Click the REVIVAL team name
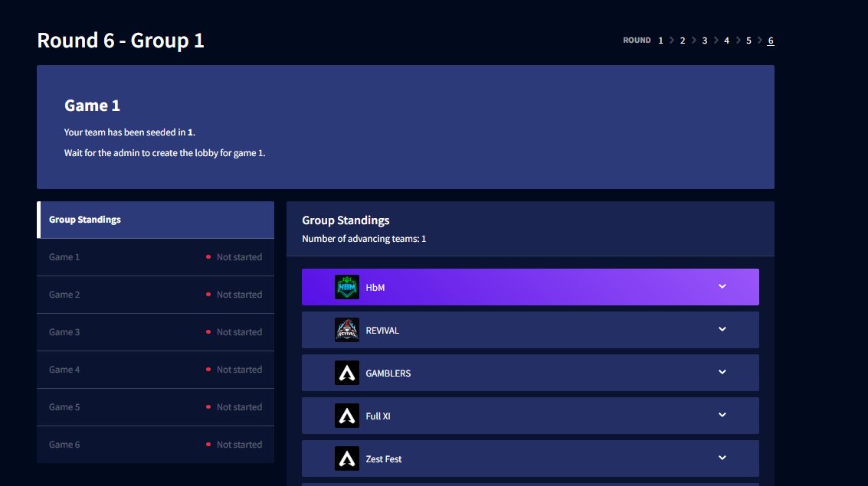The image size is (868, 486). tap(382, 331)
